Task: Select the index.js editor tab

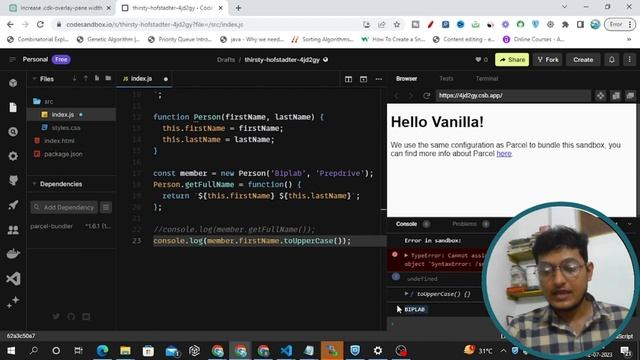Action: pyautogui.click(x=143, y=79)
